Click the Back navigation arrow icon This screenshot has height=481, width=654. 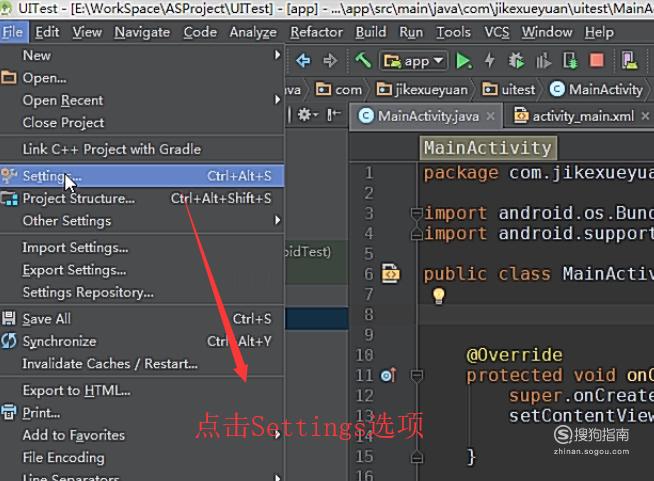click(303, 61)
